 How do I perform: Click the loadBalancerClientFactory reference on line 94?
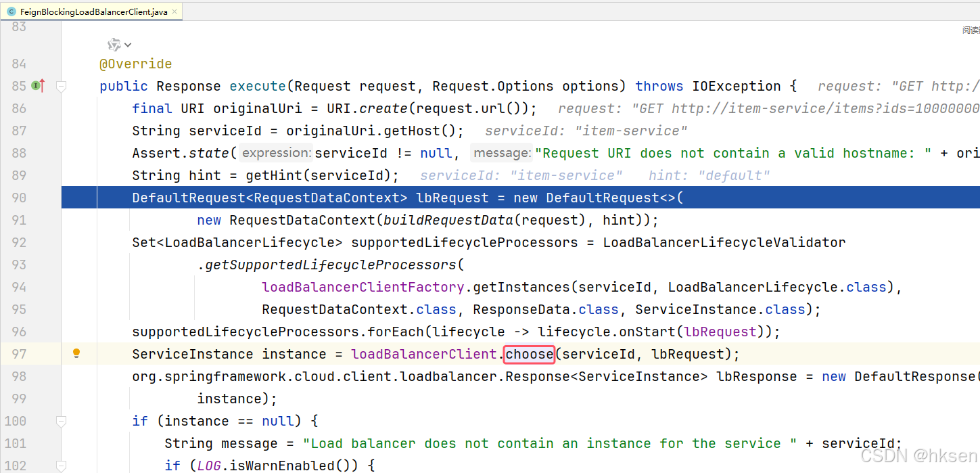(x=363, y=287)
